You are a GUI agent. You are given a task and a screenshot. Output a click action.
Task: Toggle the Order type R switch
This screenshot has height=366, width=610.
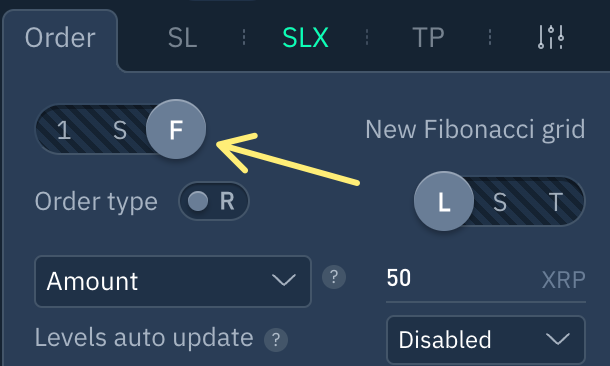[214, 201]
